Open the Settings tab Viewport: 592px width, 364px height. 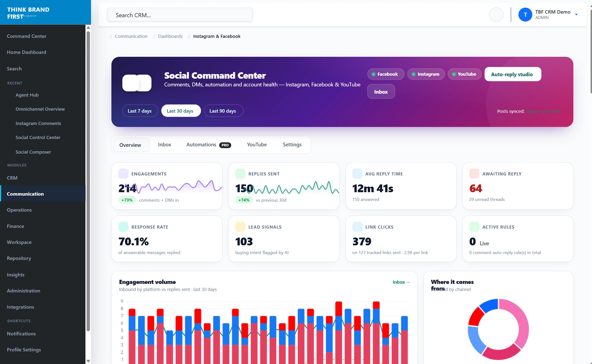click(292, 145)
